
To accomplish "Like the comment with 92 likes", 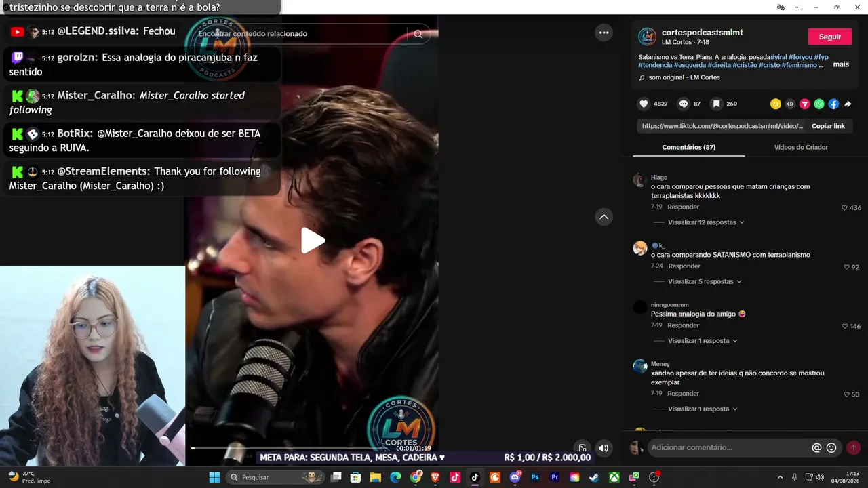I will click(846, 267).
